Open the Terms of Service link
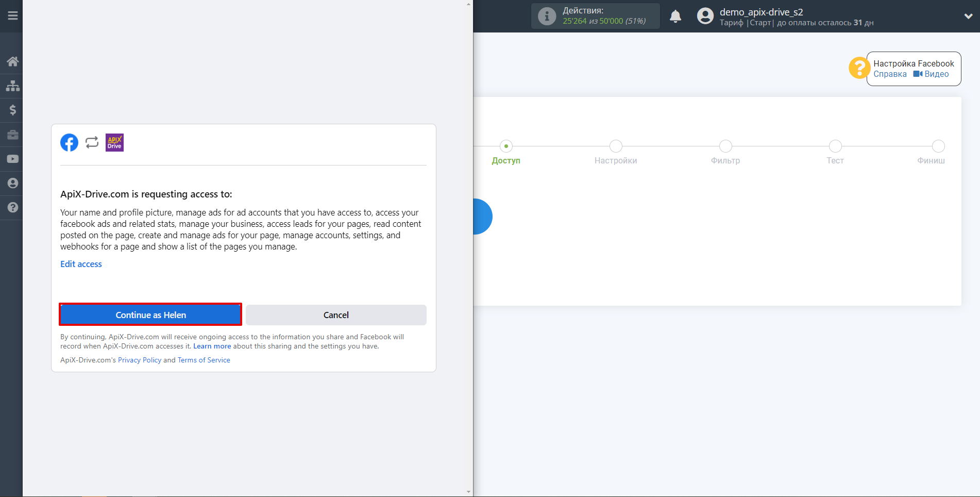Image resolution: width=980 pixels, height=497 pixels. click(x=204, y=360)
